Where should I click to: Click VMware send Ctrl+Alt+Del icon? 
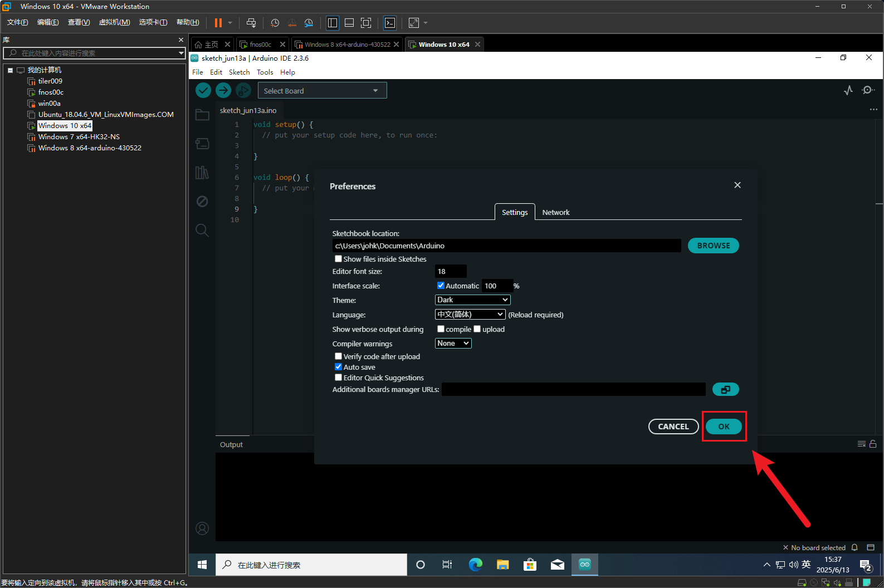click(x=251, y=23)
